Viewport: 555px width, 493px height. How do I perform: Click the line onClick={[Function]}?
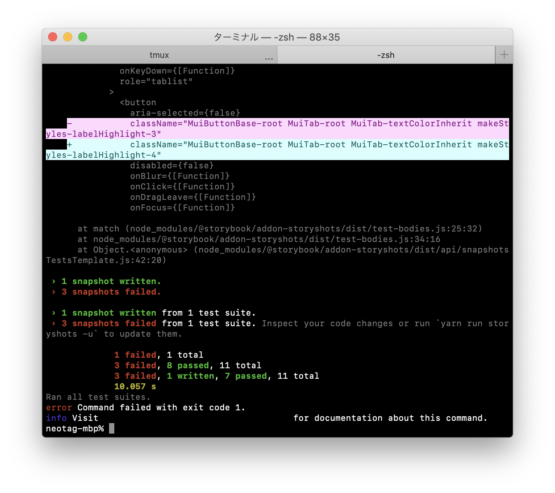click(x=182, y=187)
